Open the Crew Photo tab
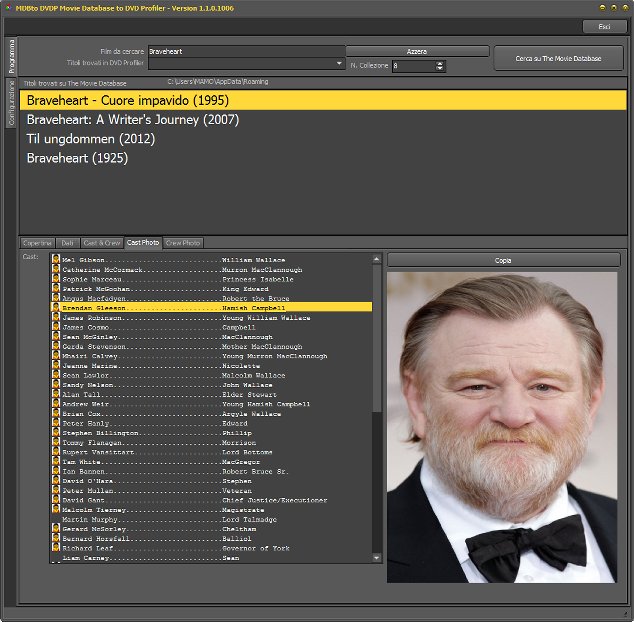This screenshot has height=622, width=634. click(183, 243)
